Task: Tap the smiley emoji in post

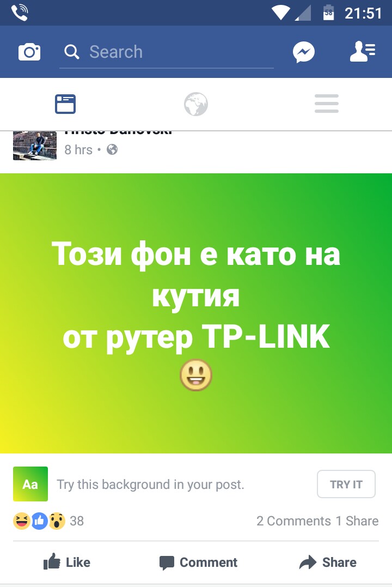Action: pyautogui.click(x=196, y=375)
